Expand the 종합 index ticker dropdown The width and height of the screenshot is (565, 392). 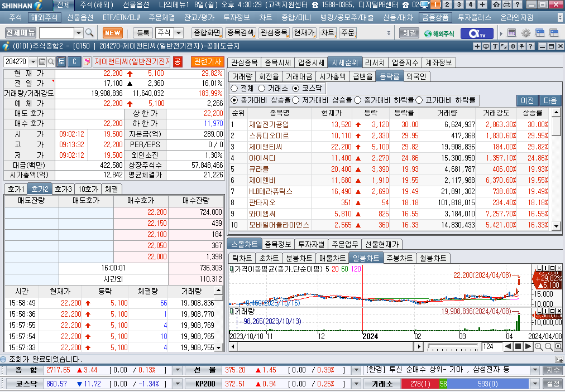178,370
